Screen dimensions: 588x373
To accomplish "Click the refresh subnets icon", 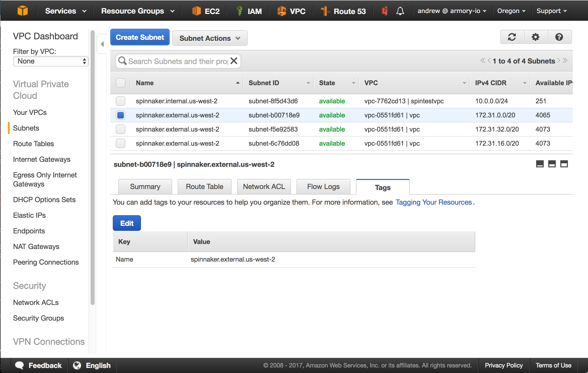I will click(x=512, y=37).
